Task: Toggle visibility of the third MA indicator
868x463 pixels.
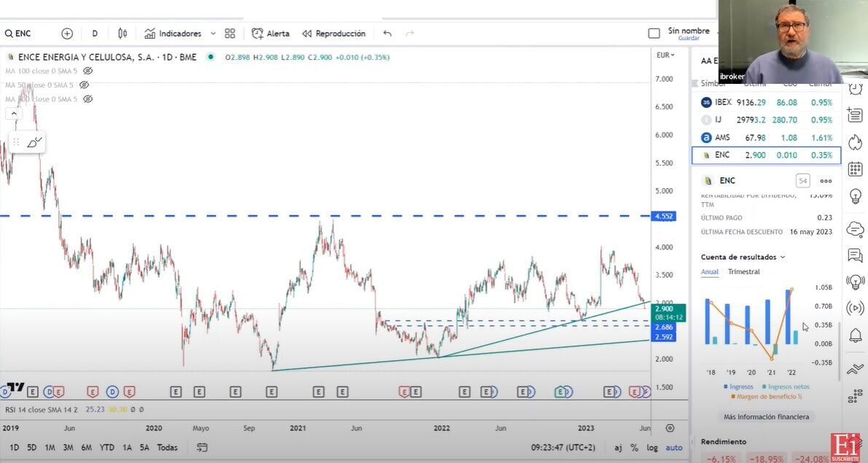Action: coord(87,99)
